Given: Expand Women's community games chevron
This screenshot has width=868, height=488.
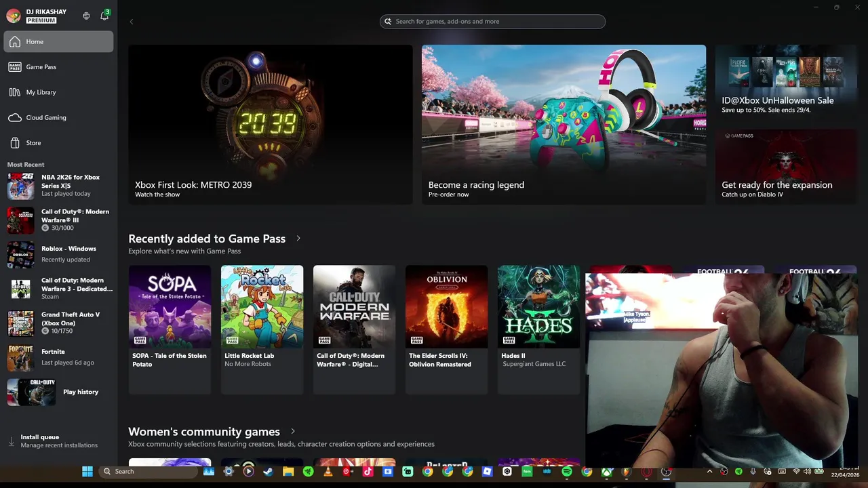Looking at the screenshot, I should [x=293, y=432].
